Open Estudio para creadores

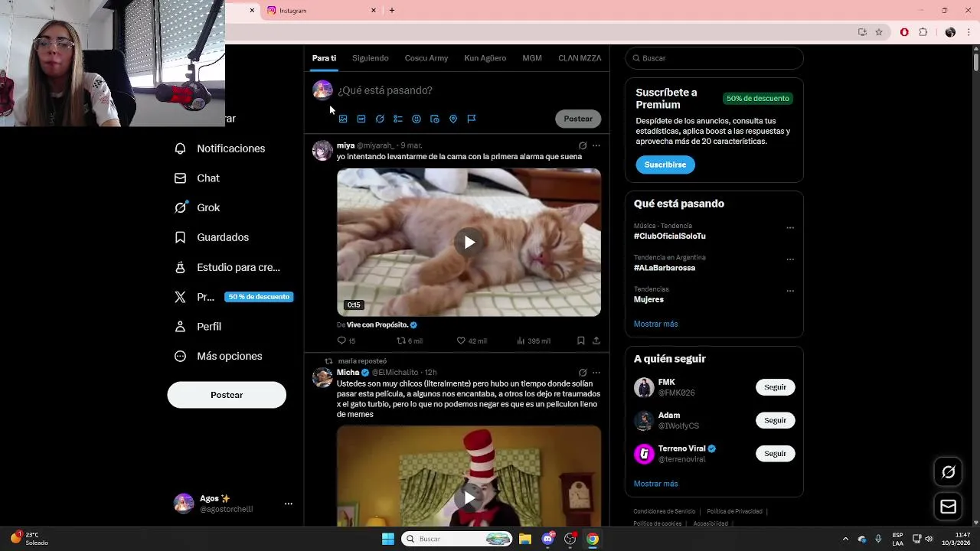coord(227,267)
